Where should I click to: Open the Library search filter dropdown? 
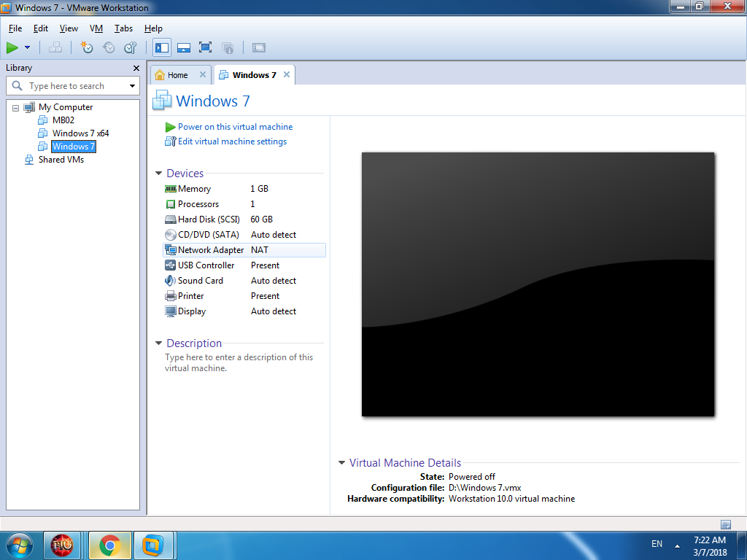pyautogui.click(x=133, y=86)
